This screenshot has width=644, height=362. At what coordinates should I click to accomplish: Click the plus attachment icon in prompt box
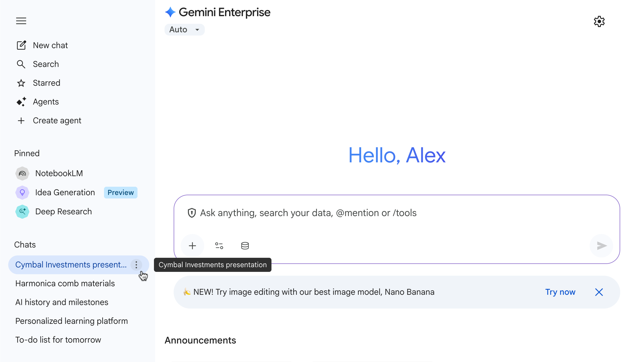[x=192, y=246]
